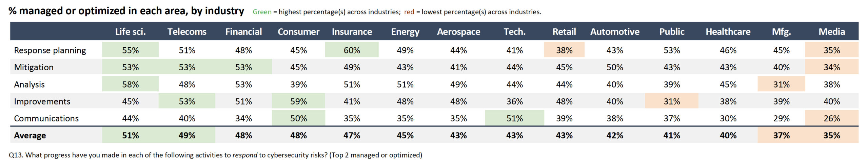Click Media's 26% Communications cell

(x=832, y=118)
